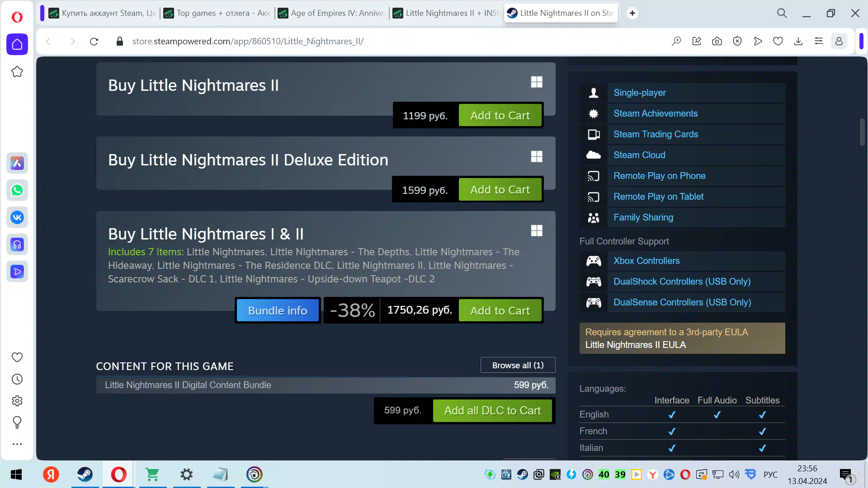The height and width of the screenshot is (488, 868).
Task: Open a new browser tab
Action: coord(632,13)
